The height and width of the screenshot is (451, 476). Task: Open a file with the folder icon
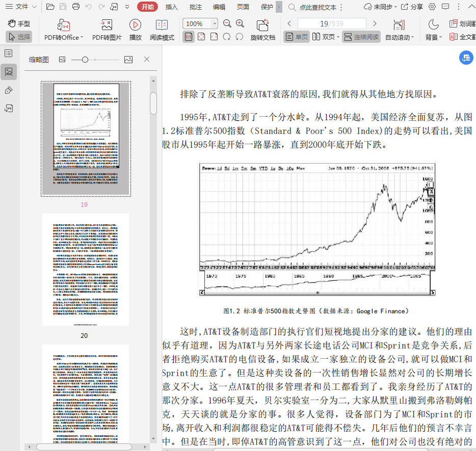(x=50, y=7)
